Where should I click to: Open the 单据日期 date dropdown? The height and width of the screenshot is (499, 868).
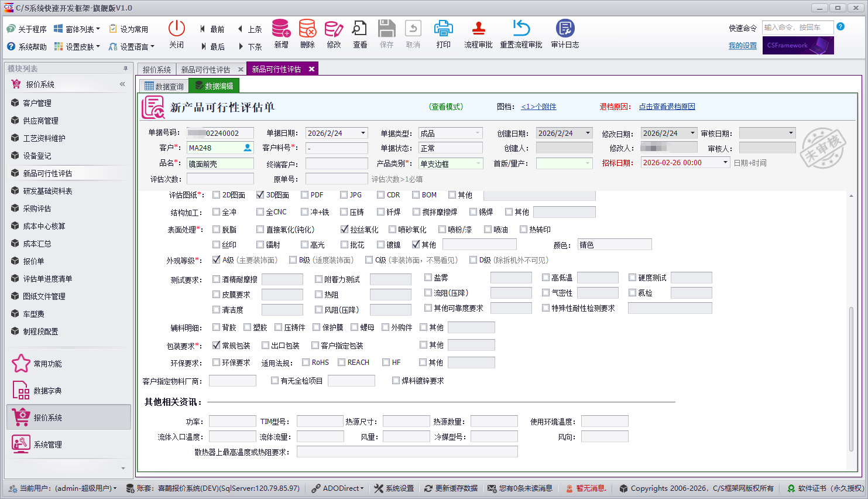pos(363,133)
